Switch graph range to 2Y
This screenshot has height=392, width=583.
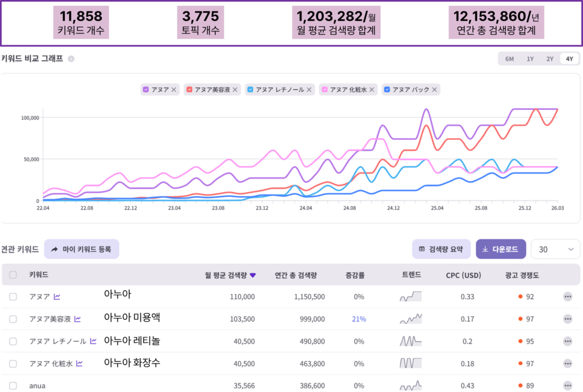(549, 59)
